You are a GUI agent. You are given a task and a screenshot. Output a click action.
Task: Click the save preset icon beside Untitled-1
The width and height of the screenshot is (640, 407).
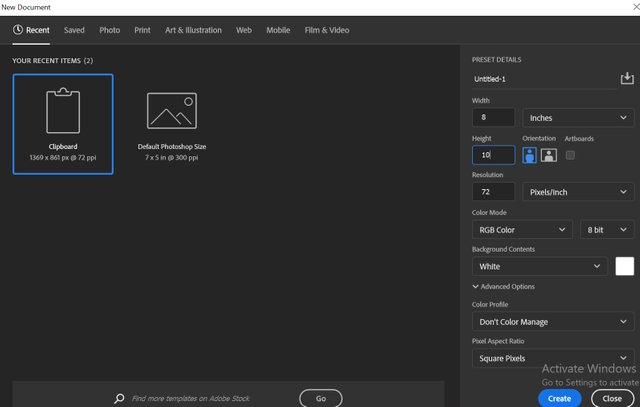tap(627, 78)
